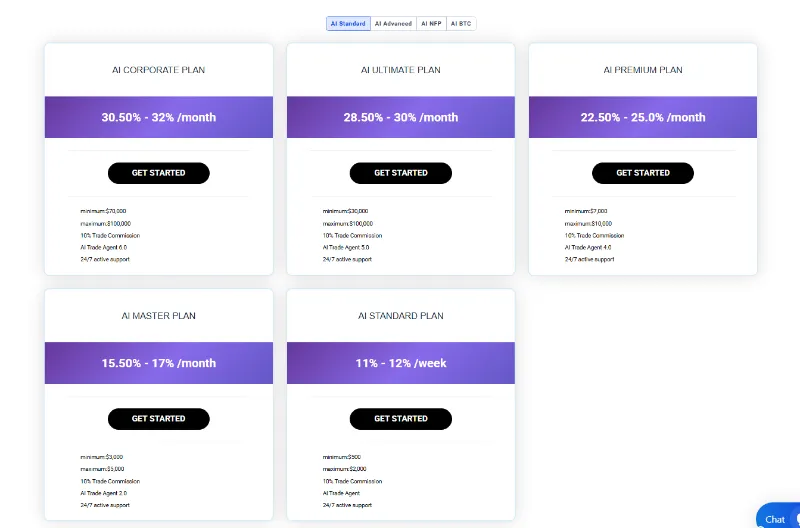
Task: Select the 11% - 12% /week banner
Action: [401, 363]
